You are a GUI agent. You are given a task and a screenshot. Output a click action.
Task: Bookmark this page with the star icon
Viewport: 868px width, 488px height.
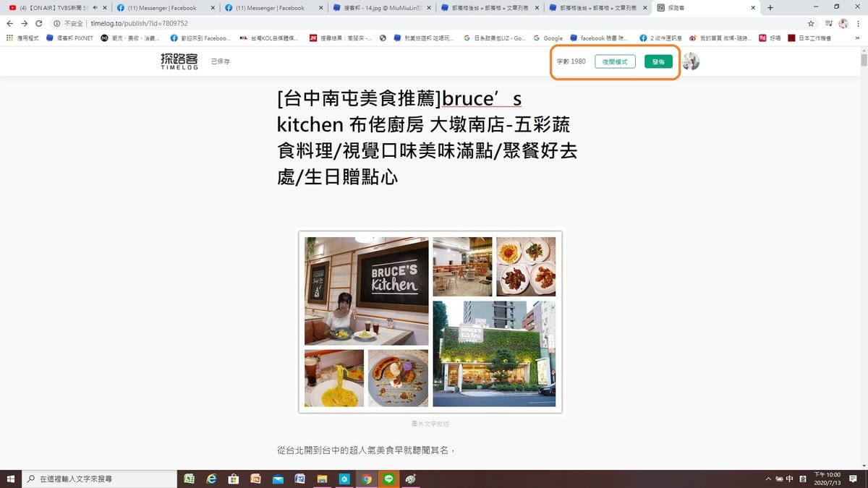811,23
